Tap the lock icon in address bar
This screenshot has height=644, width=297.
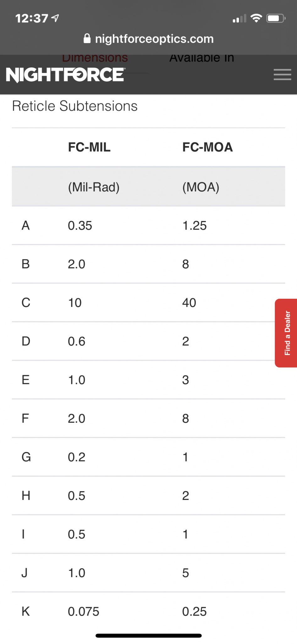point(87,39)
